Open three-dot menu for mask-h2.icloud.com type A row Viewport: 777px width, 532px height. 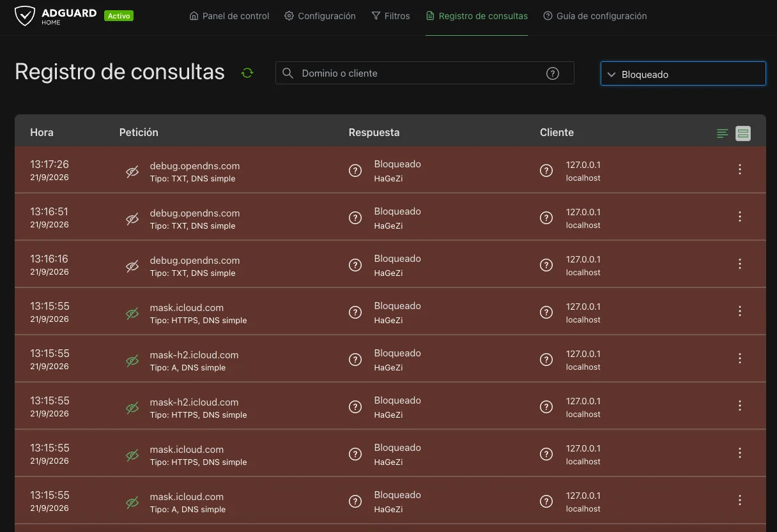tap(740, 358)
